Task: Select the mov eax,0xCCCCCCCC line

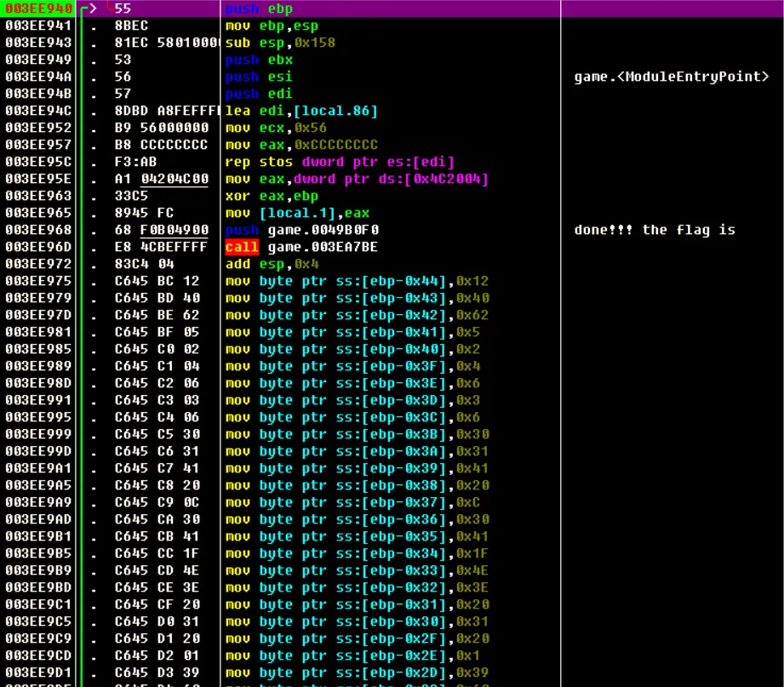Action: pos(301,145)
